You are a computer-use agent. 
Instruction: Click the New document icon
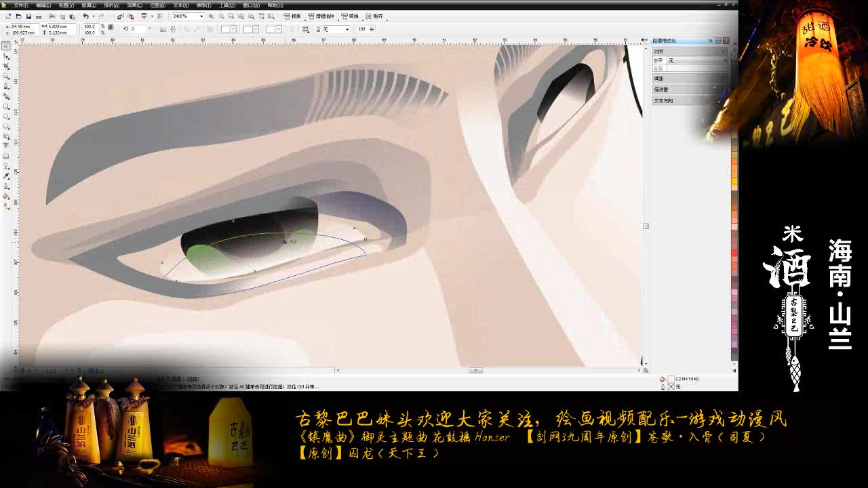pyautogui.click(x=8, y=16)
